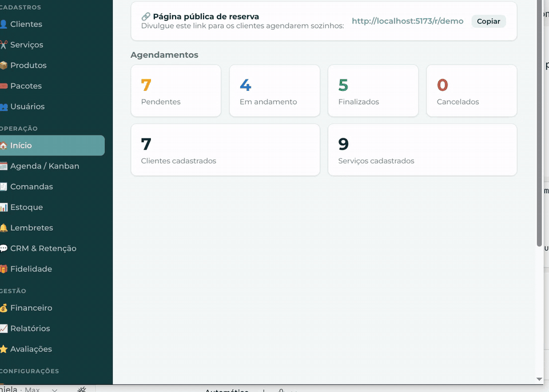Select Início in the sidebar
The width and height of the screenshot is (549, 392).
[52, 145]
